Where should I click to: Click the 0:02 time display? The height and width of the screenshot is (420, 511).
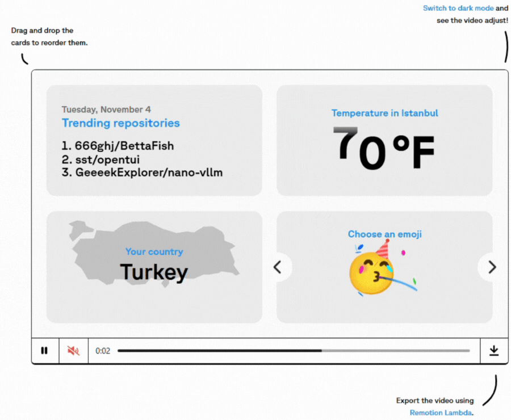point(103,350)
